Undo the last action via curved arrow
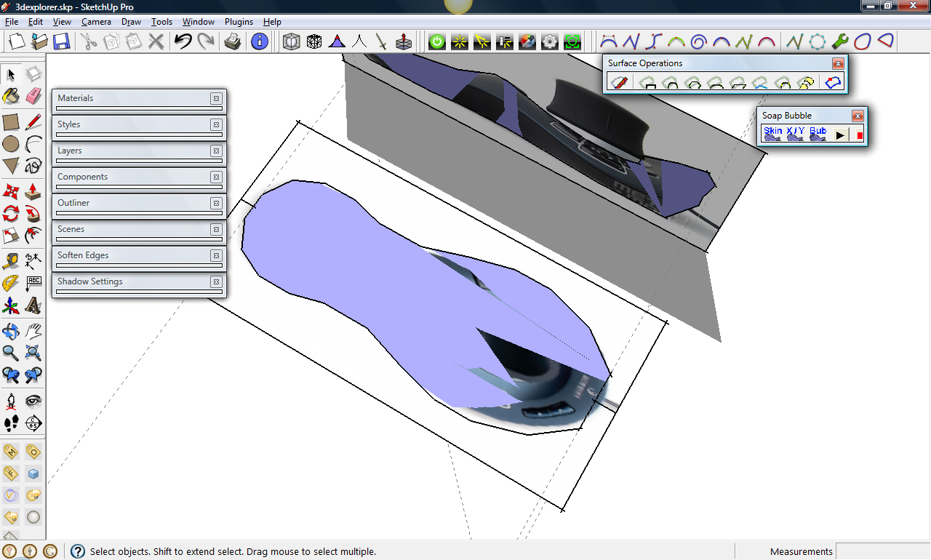 pyautogui.click(x=183, y=41)
